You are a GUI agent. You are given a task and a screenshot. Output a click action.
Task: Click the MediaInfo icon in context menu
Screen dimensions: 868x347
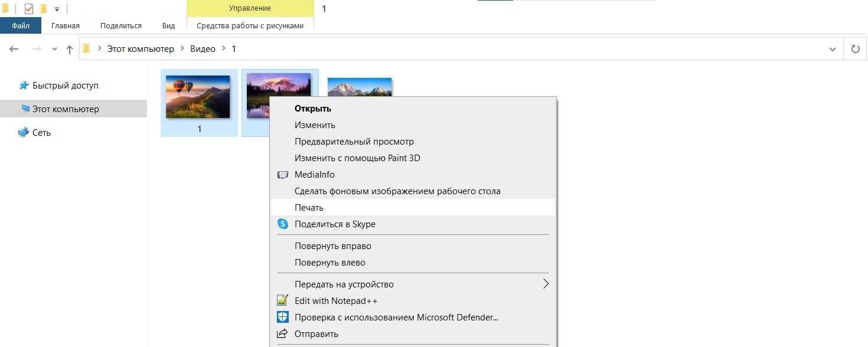click(283, 175)
